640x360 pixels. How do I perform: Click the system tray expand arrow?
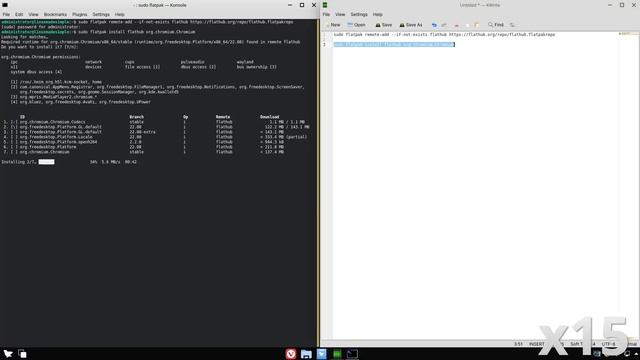click(x=636, y=354)
